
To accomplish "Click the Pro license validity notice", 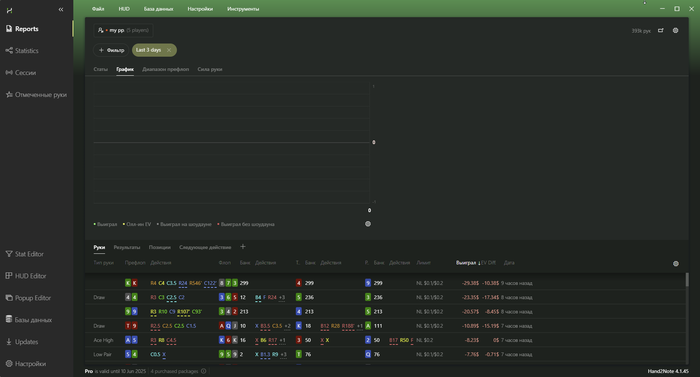I will point(115,371).
